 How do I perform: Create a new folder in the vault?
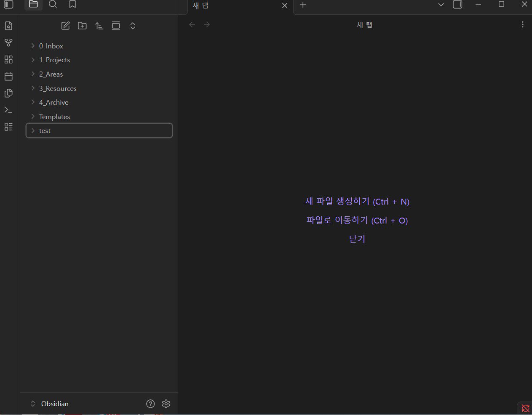[82, 26]
